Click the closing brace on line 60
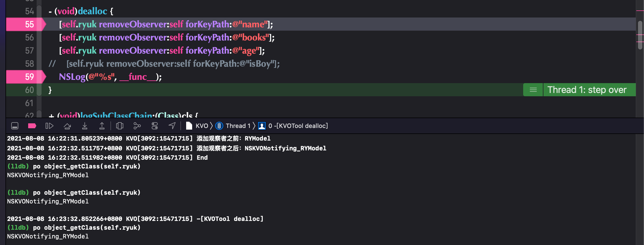The image size is (644, 245). (50, 90)
